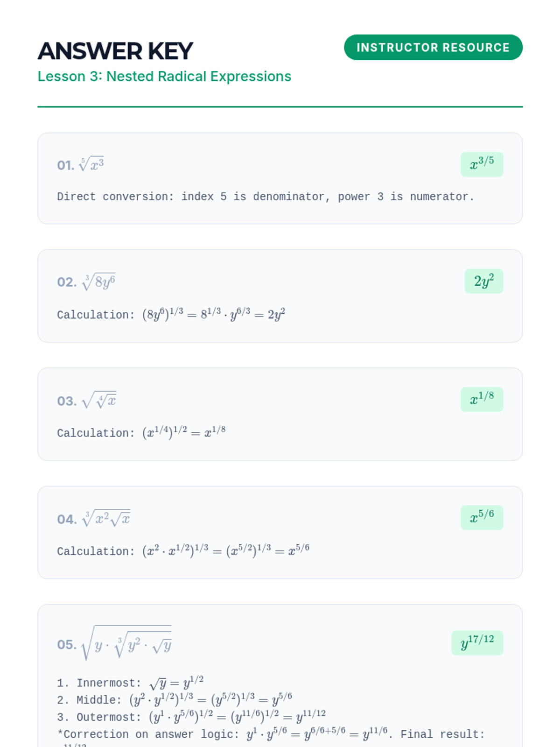Viewport: 560px width, 747px height.
Task: Select the x^(1/8) answer badge
Action: 482,399
